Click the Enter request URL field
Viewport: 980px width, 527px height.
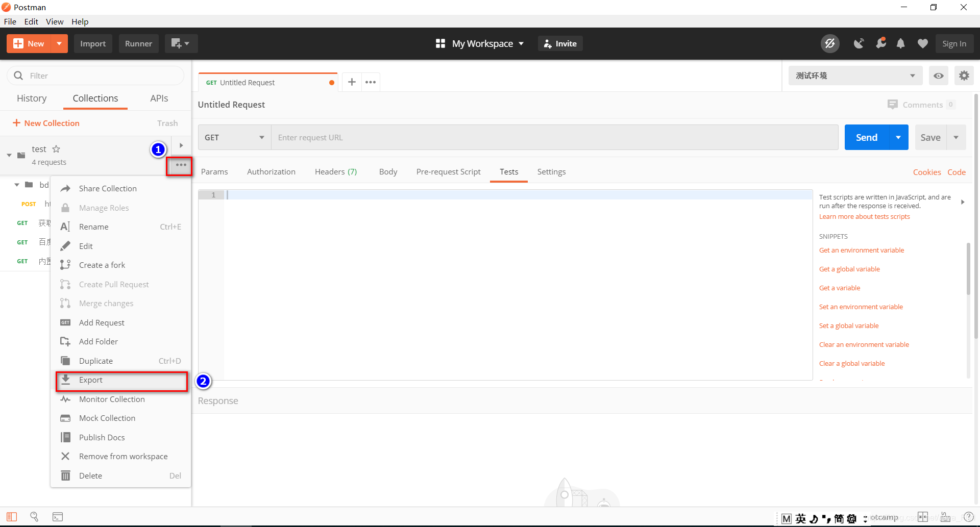point(555,137)
